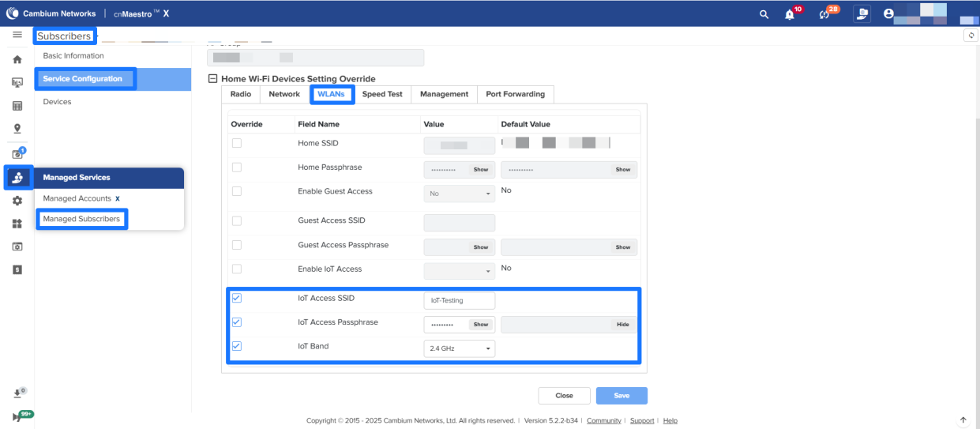
Task: Open the IoT Band 2.4 GHz dropdown
Action: click(460, 348)
